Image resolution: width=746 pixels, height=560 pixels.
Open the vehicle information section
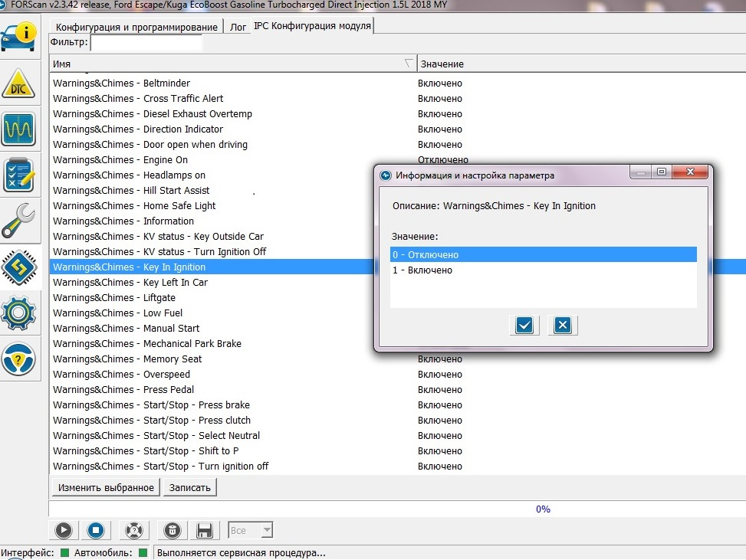point(18,37)
